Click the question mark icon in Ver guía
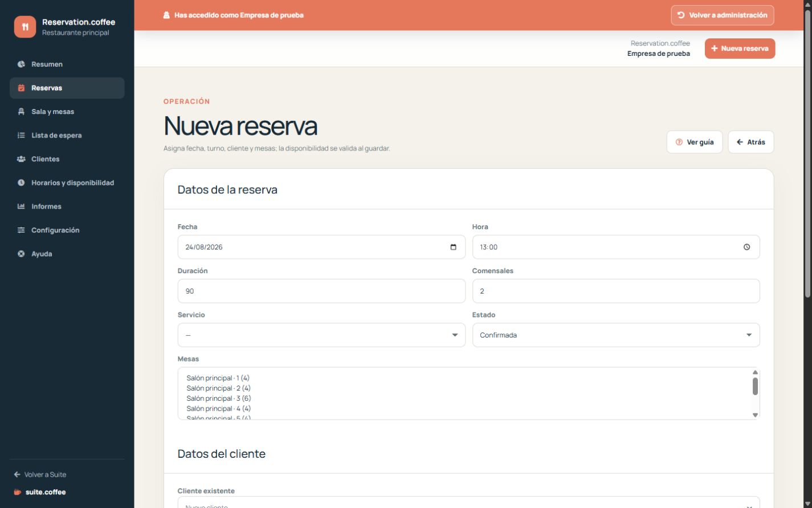 (679, 143)
